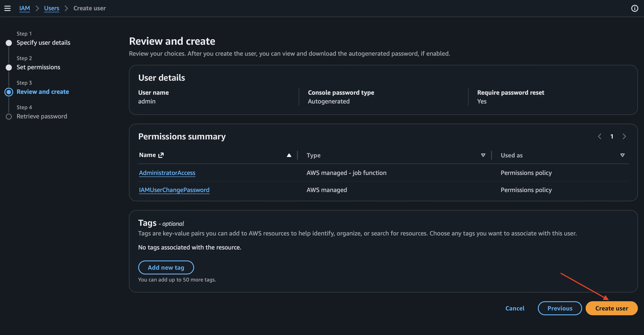Open the AdministratorAccess policy
The width and height of the screenshot is (644, 335).
click(x=167, y=173)
